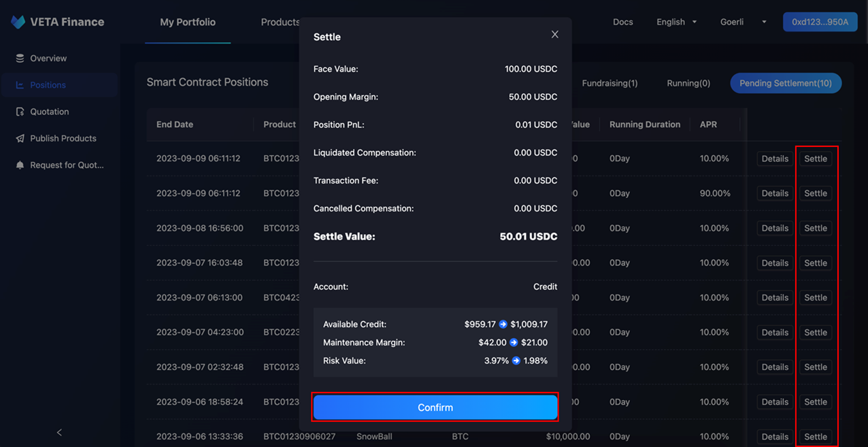Open the Quotation document icon
The width and height of the screenshot is (868, 447).
[20, 112]
